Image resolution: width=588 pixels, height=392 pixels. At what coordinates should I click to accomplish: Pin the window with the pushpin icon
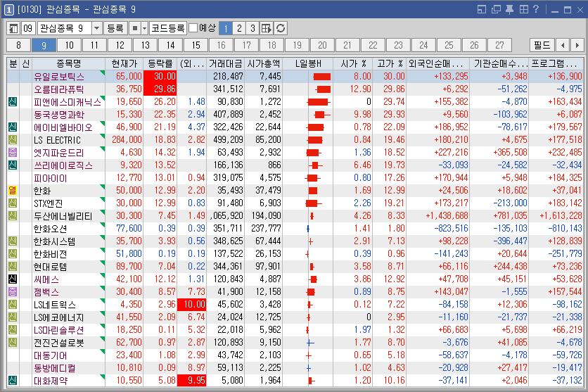click(x=509, y=9)
